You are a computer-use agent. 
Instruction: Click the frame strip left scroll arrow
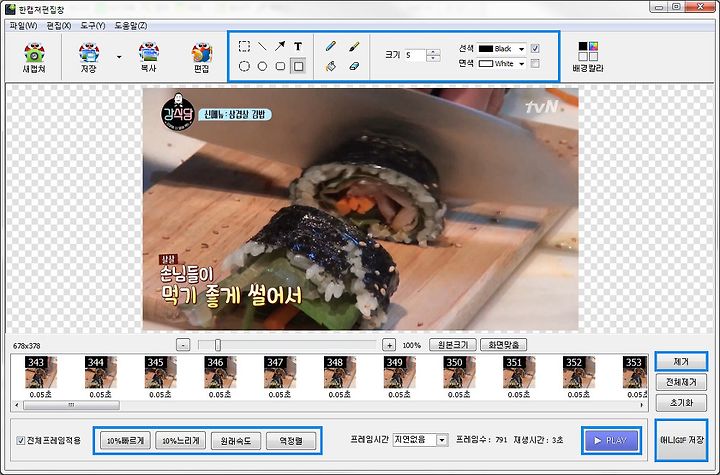[x=17, y=405]
